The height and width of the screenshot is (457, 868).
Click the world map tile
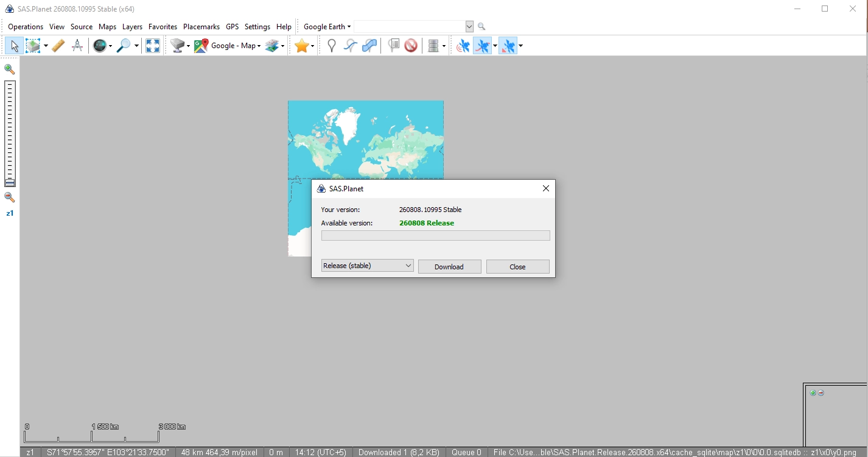coord(366,140)
